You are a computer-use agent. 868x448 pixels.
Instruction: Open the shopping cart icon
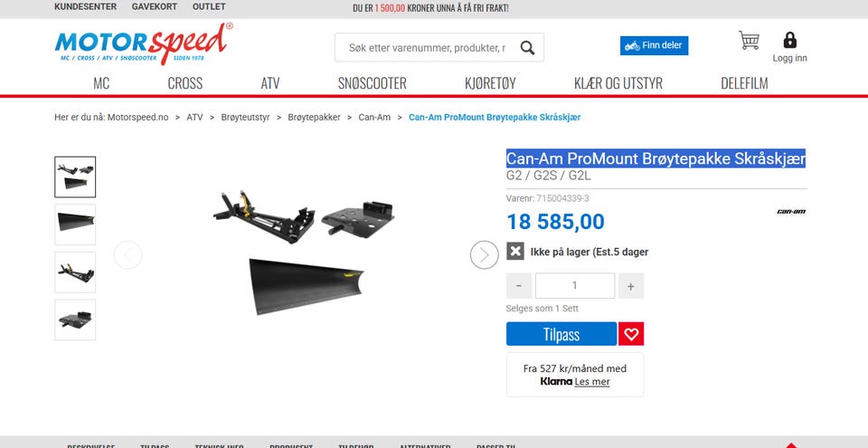coord(749,40)
